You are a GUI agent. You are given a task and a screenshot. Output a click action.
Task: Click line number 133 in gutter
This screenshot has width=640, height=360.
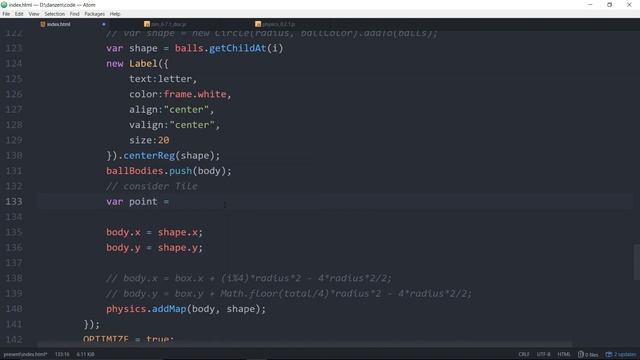pyautogui.click(x=13, y=202)
